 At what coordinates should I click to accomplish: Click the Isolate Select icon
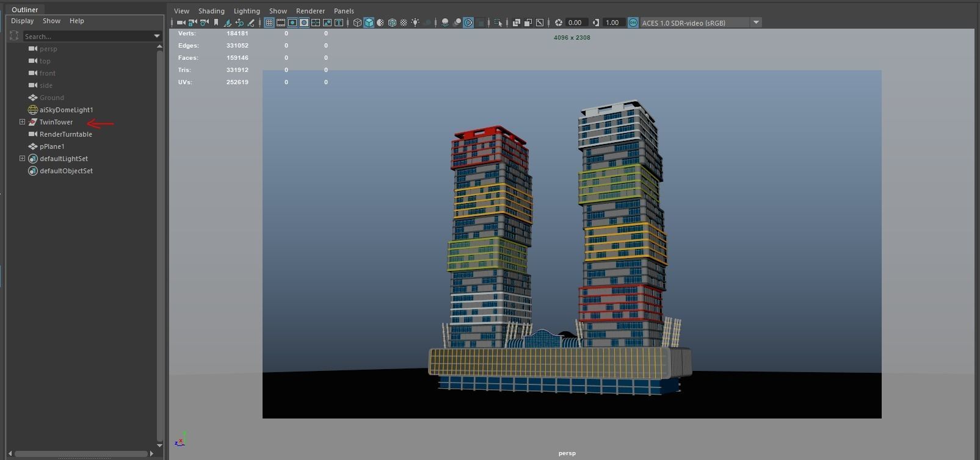(x=498, y=23)
